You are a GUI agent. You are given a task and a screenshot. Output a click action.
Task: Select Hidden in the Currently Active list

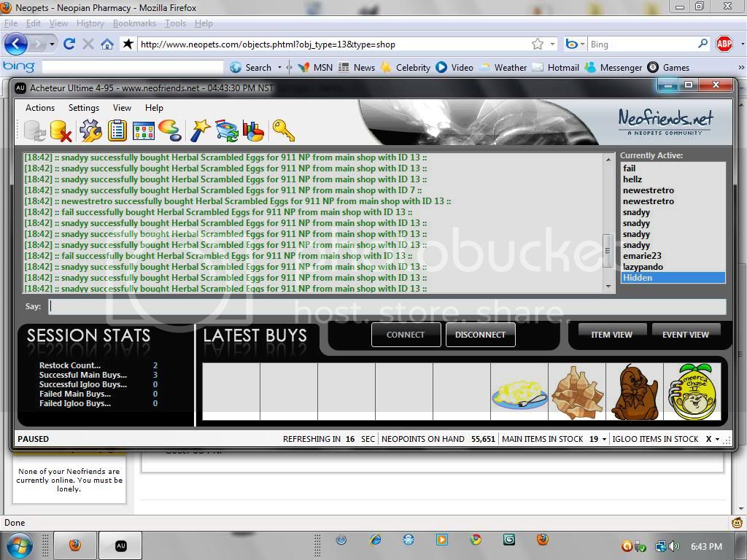point(673,278)
